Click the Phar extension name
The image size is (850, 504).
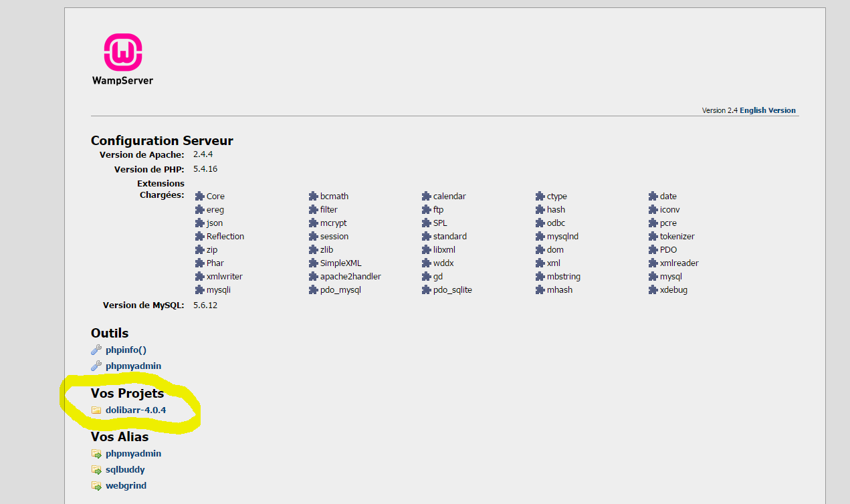215,263
